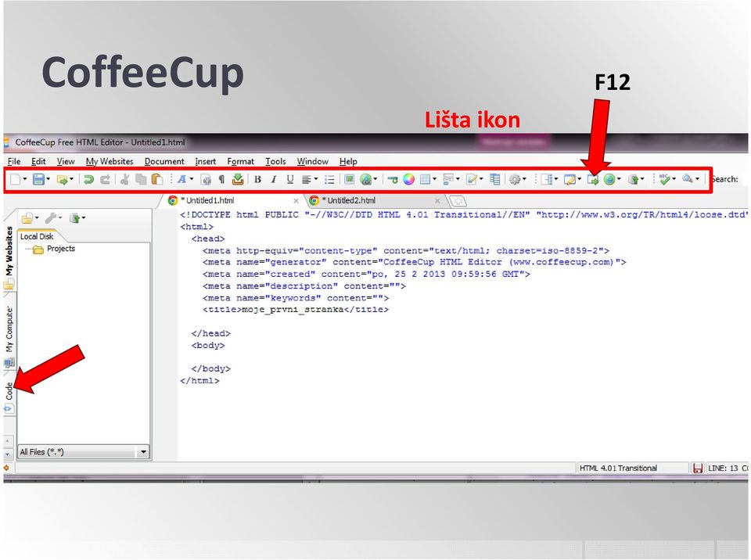The image size is (751, 560).
Task: Copy the selection using the copy icon
Action: 141,180
